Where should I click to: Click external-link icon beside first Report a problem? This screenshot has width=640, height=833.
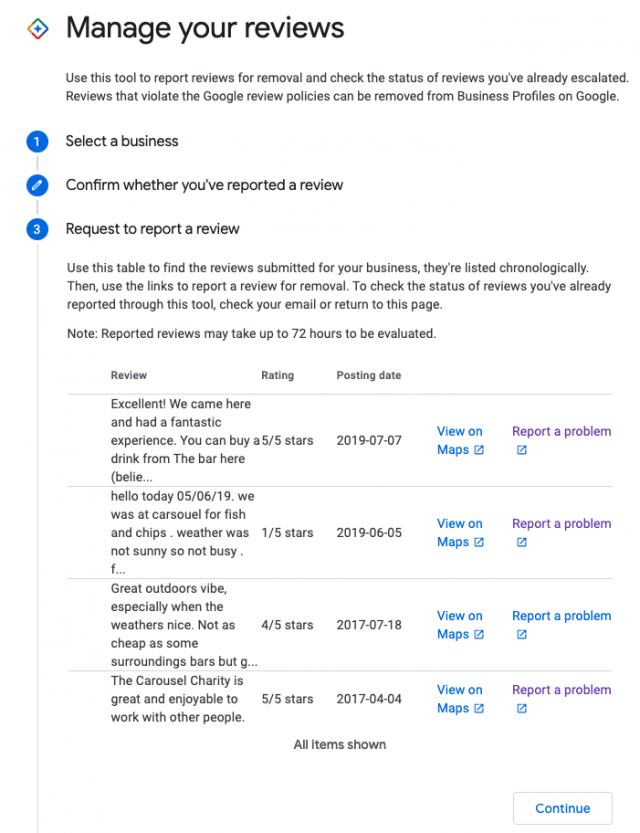[522, 450]
